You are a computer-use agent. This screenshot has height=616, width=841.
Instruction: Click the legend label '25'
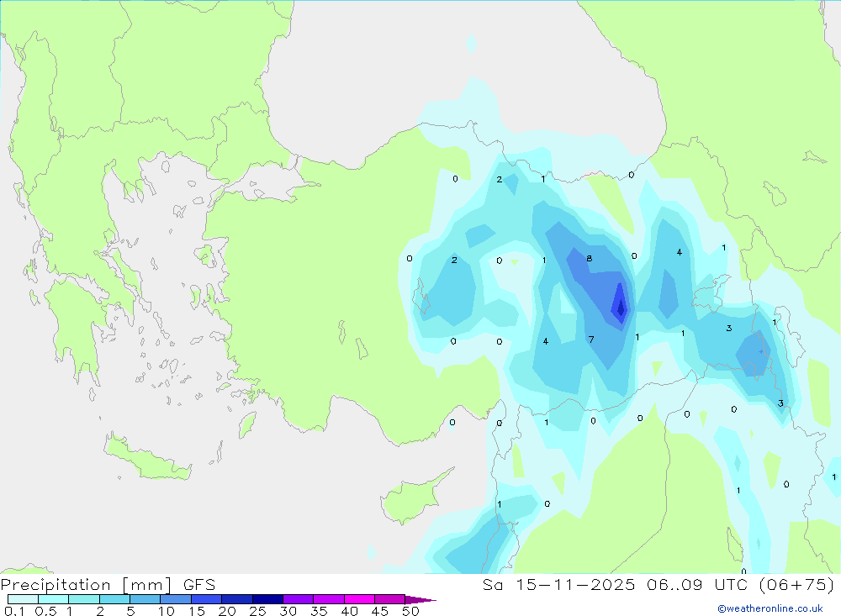[x=257, y=611]
